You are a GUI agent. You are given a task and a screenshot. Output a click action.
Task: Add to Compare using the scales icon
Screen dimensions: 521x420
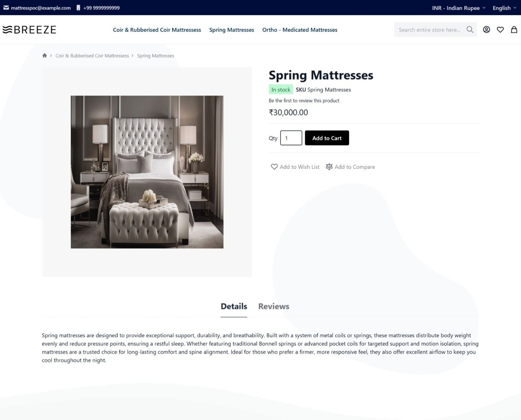pyautogui.click(x=329, y=167)
